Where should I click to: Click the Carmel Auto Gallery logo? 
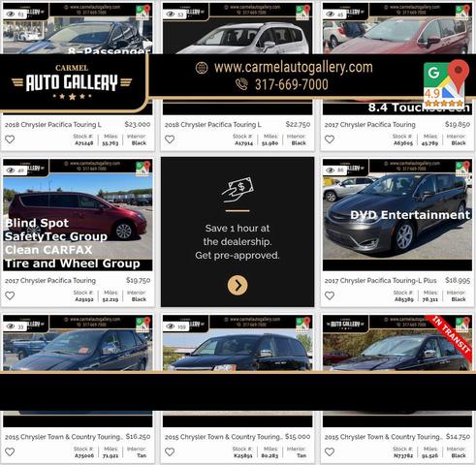pos(72,82)
